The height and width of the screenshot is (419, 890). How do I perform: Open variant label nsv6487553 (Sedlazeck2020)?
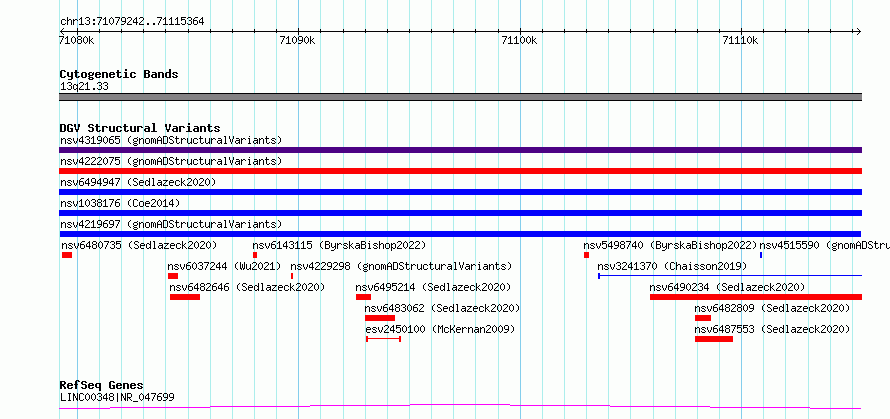point(773,329)
